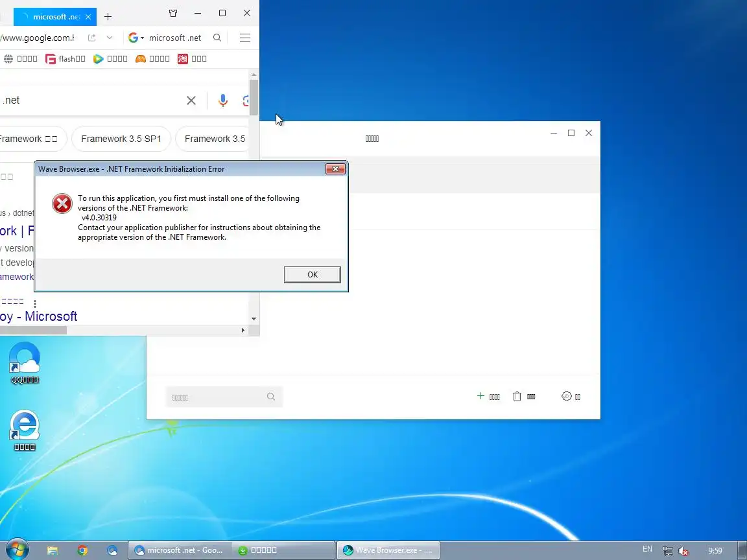This screenshot has width=747, height=560.
Task: Open the flash bookmark in bookmarks bar
Action: tap(65, 58)
